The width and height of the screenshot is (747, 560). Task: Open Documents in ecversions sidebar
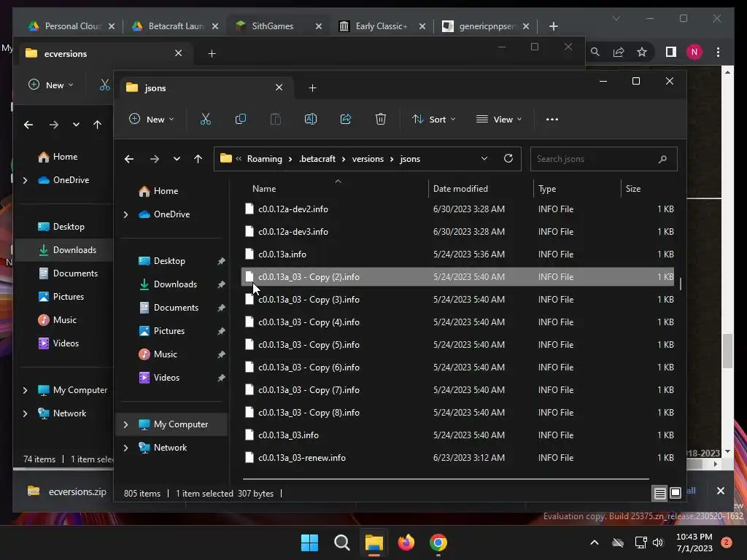(75, 273)
